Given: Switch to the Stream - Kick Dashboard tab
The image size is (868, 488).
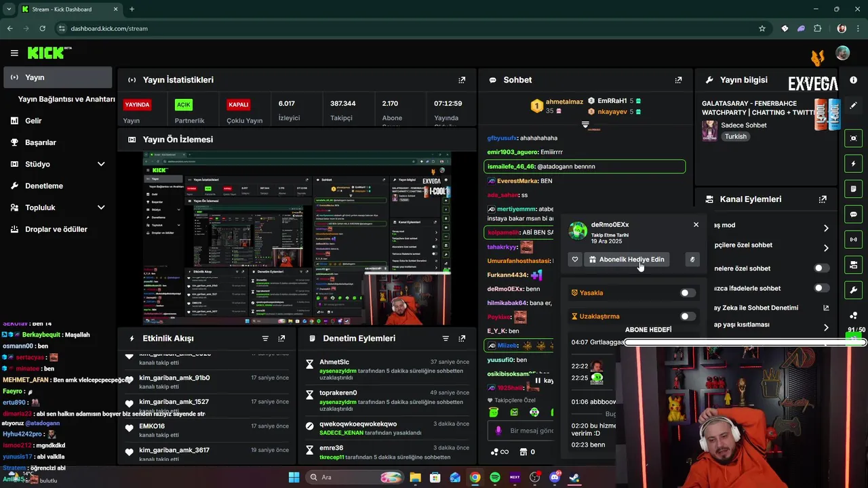Looking at the screenshot, I should click(x=70, y=9).
